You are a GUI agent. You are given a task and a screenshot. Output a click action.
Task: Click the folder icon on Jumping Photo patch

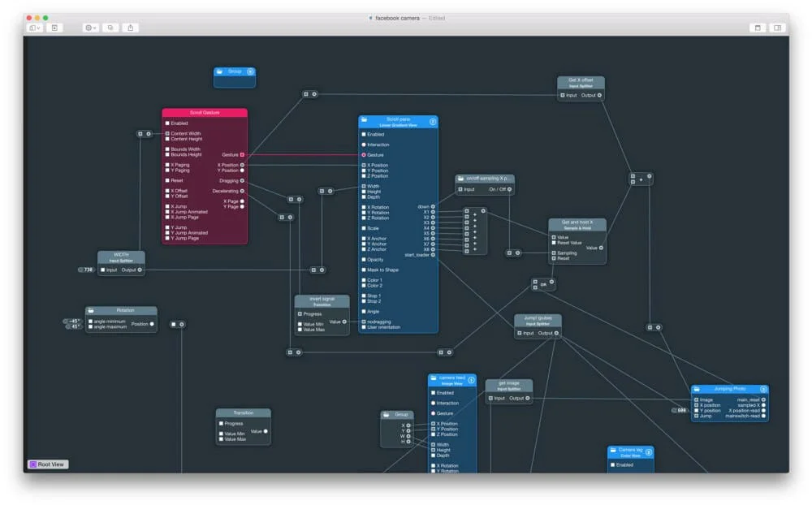click(x=697, y=389)
